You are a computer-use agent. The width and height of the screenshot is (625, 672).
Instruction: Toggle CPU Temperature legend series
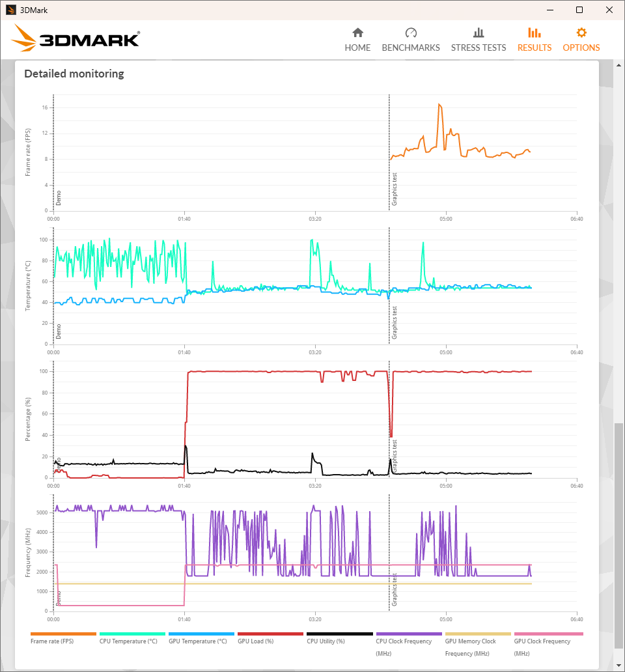pyautogui.click(x=128, y=641)
